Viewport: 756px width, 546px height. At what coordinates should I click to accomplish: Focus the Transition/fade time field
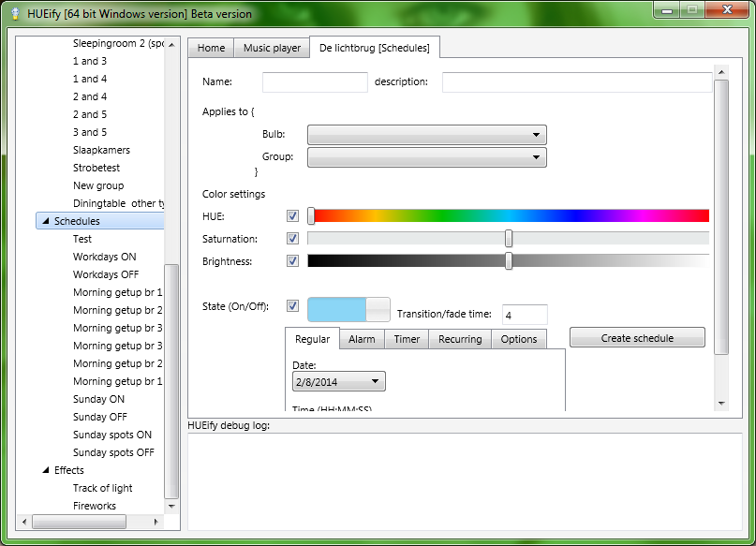tap(525, 315)
